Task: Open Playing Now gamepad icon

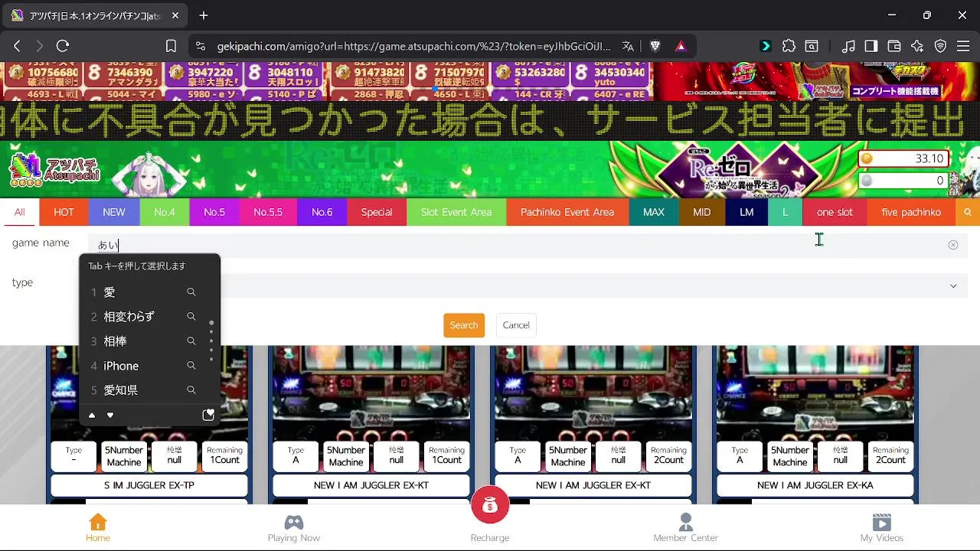Action: tap(294, 523)
